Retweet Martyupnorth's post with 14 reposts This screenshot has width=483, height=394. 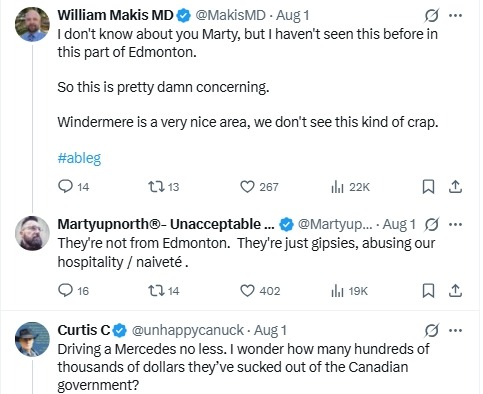pos(163,291)
